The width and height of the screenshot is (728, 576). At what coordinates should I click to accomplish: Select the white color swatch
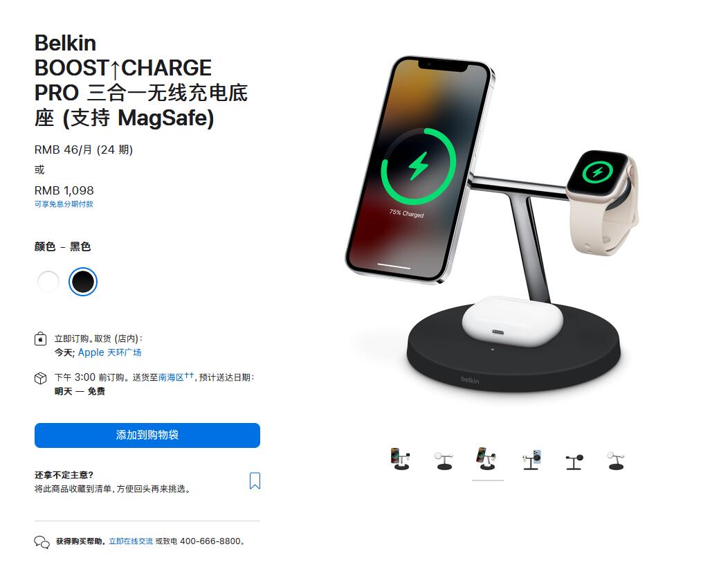pos(48,282)
